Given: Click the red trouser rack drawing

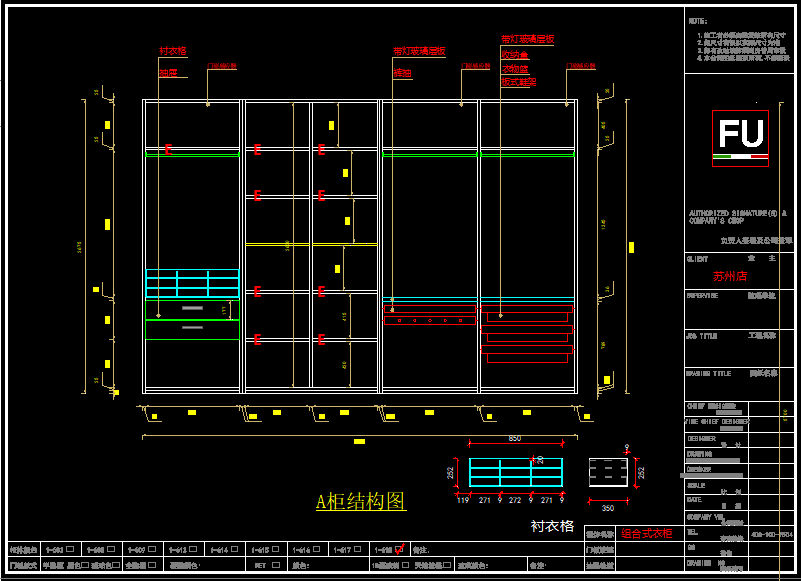Looking at the screenshot, I should [429, 316].
